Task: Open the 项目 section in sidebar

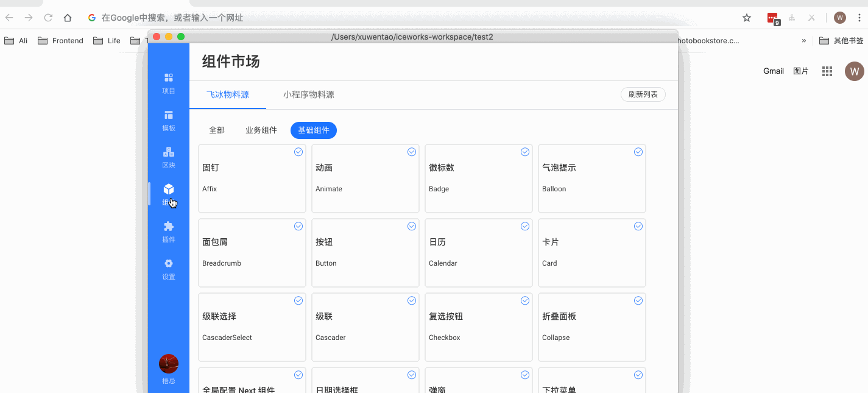Action: tap(169, 83)
